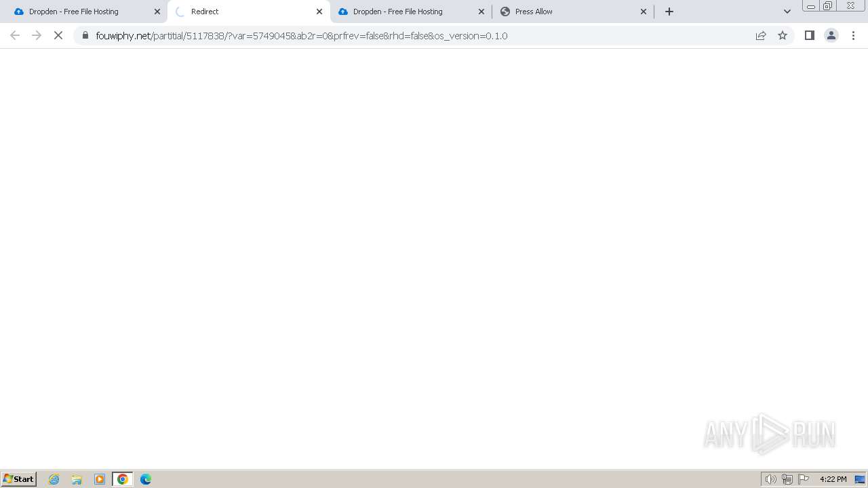The width and height of the screenshot is (868, 488).
Task: Close the first Dropden tab
Action: point(157,12)
